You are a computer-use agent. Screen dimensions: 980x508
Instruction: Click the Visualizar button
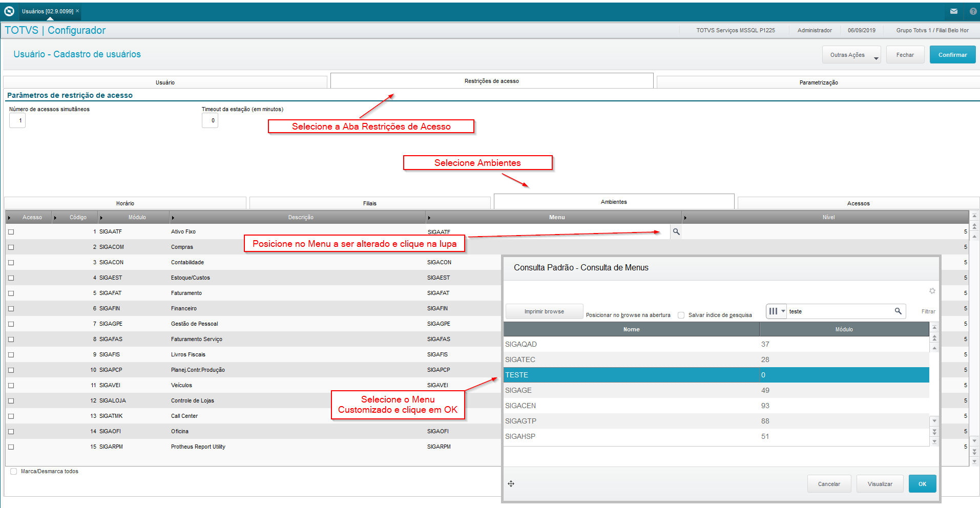pos(880,484)
